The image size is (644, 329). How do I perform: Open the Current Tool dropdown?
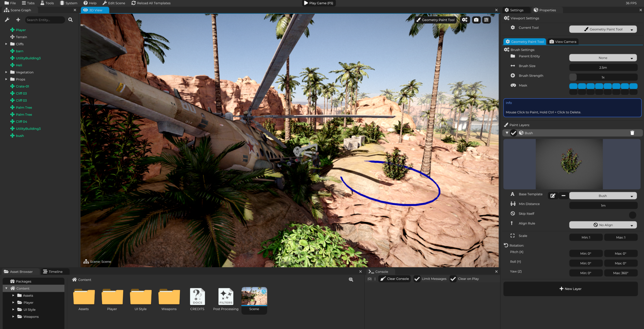(x=603, y=30)
